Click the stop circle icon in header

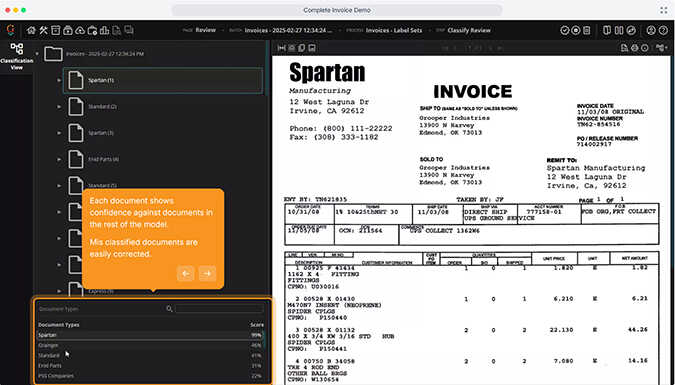[576, 31]
